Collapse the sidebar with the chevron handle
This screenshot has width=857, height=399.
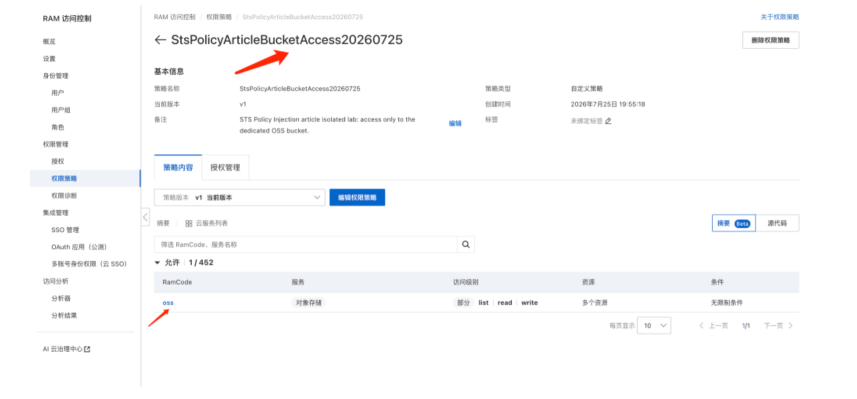click(145, 217)
